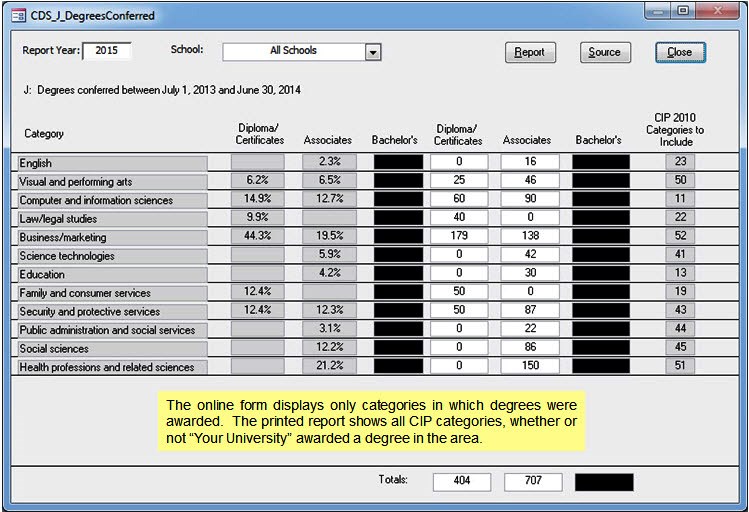Click Public administration and social services field

[113, 331]
